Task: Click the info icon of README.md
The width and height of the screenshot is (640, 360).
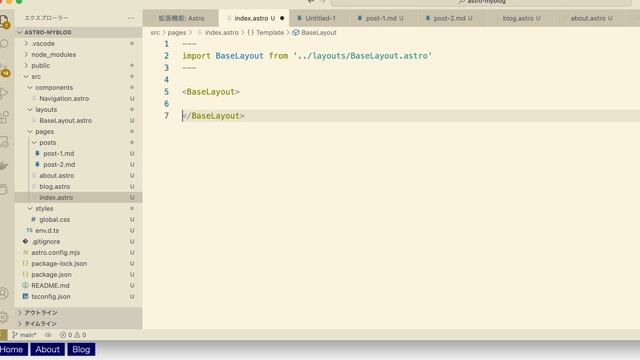Action: click(x=25, y=286)
